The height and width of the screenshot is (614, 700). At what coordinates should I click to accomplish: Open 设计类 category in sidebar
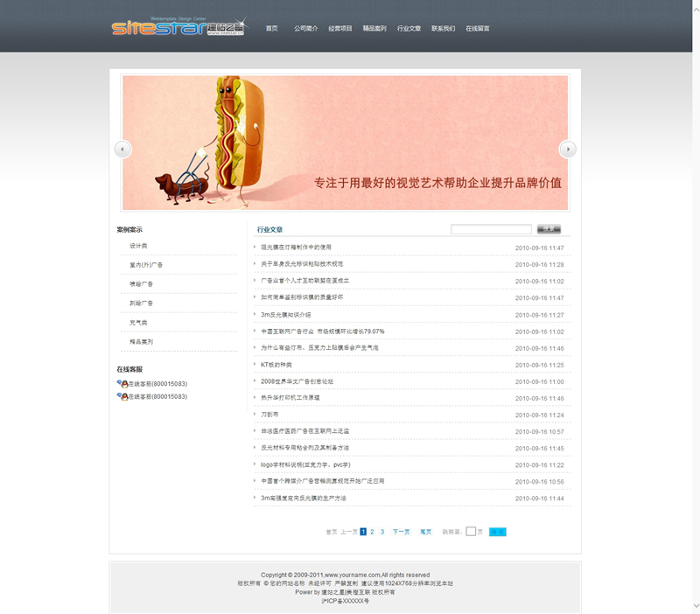138,246
